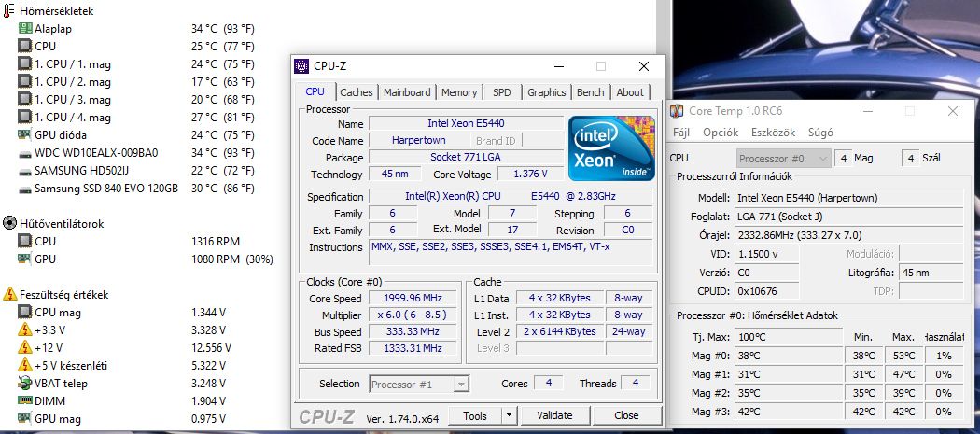Click the DIMM memory module icon
This screenshot has height=434, width=980.
click(25, 400)
